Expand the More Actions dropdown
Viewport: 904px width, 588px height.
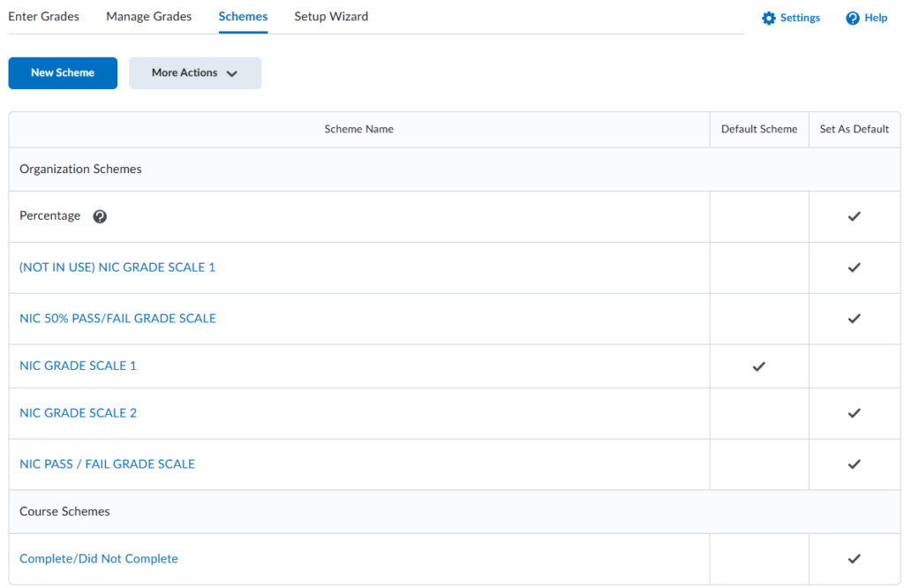tap(195, 73)
